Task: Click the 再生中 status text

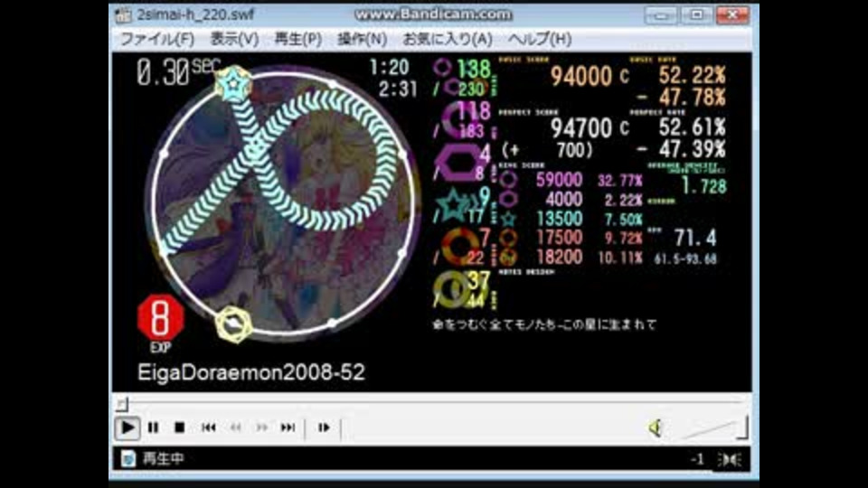Action: (164, 459)
